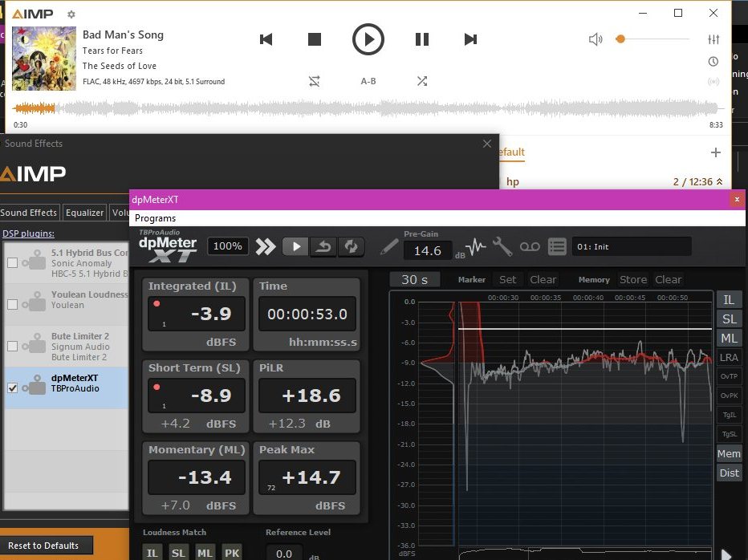Click the sync refresh icon in dpMeterXT
748x560 pixels.
pyautogui.click(x=351, y=246)
